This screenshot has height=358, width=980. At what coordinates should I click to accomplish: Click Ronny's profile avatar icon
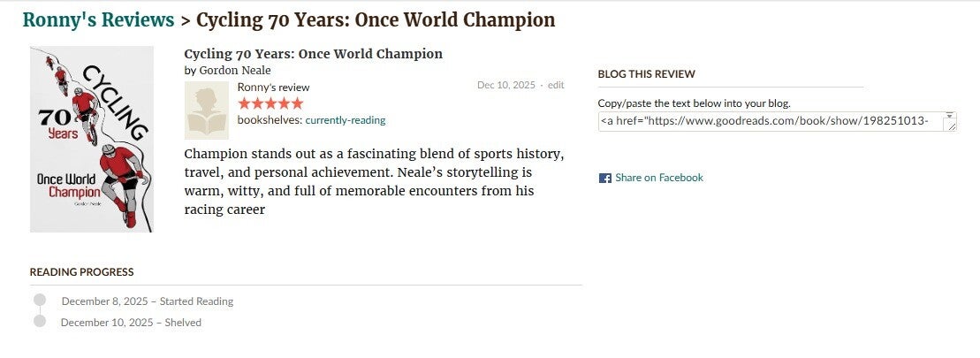[206, 110]
